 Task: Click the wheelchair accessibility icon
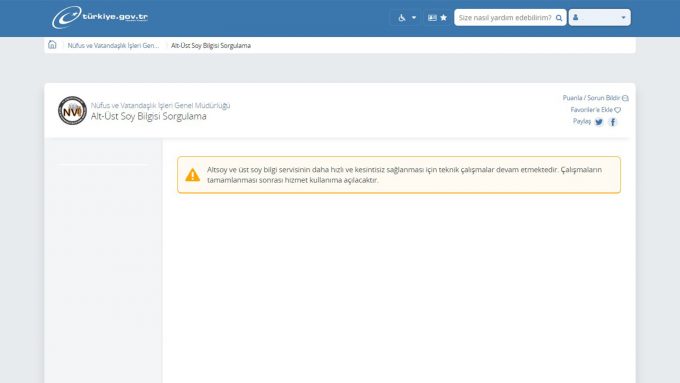pyautogui.click(x=402, y=18)
